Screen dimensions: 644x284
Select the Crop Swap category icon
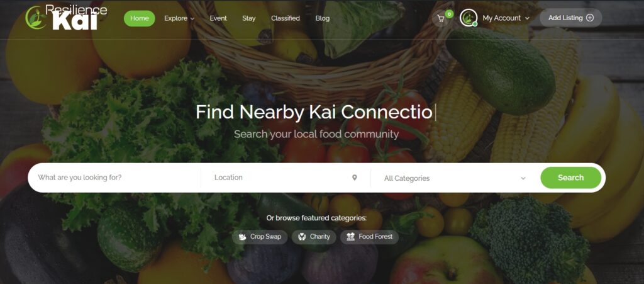coord(242,237)
